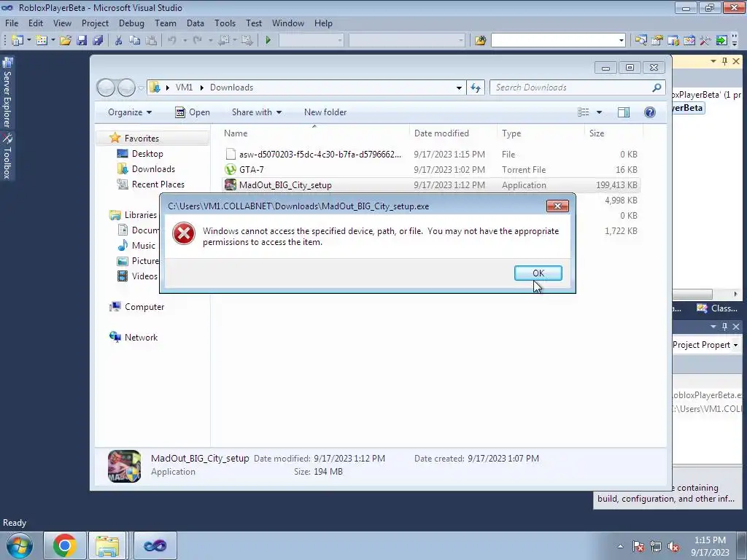Click the Cut scissors icon

pyautogui.click(x=118, y=41)
